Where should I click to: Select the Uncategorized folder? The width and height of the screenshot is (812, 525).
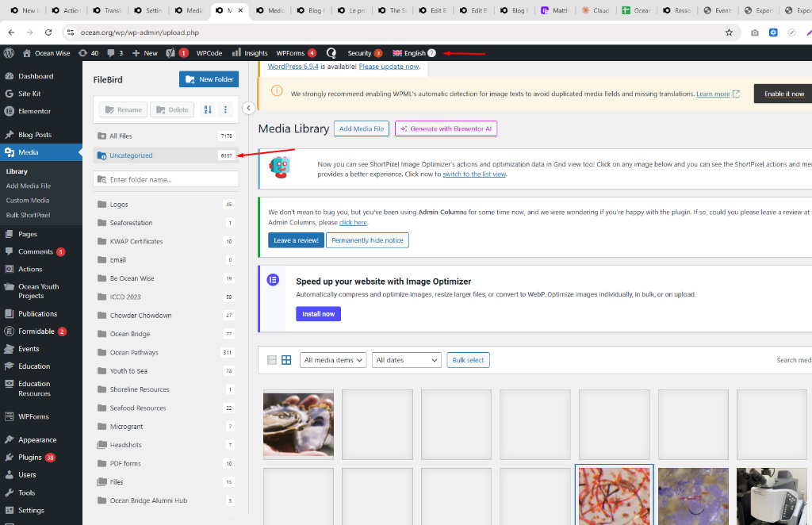pos(166,155)
